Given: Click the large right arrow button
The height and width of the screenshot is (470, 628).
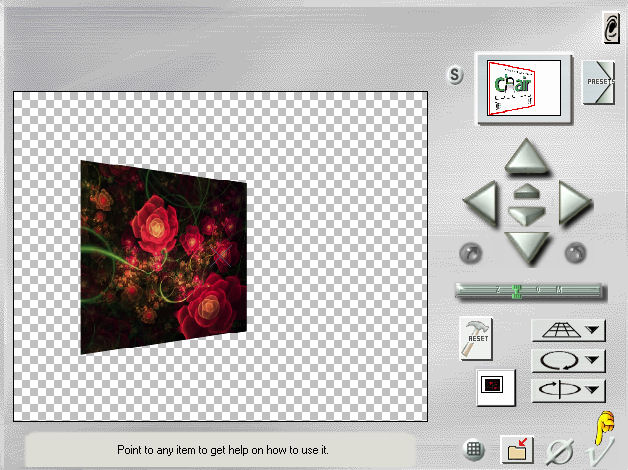Looking at the screenshot, I should pos(575,203).
